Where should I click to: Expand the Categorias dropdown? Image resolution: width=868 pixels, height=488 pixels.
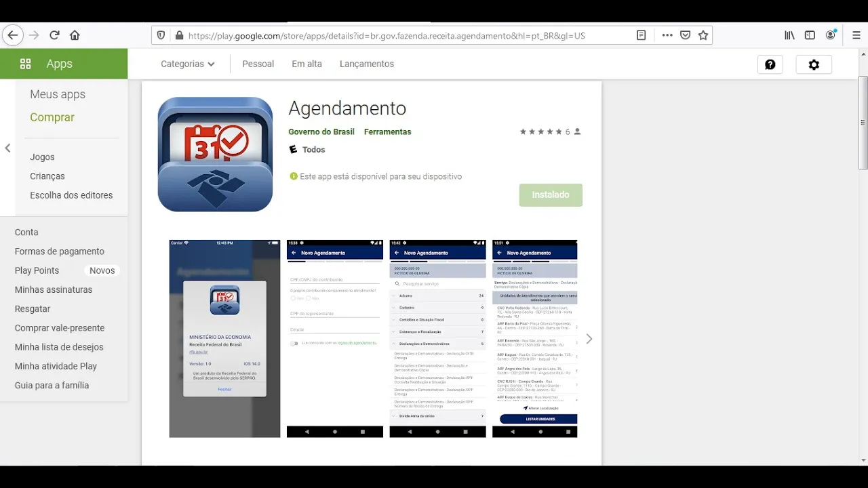click(x=188, y=64)
